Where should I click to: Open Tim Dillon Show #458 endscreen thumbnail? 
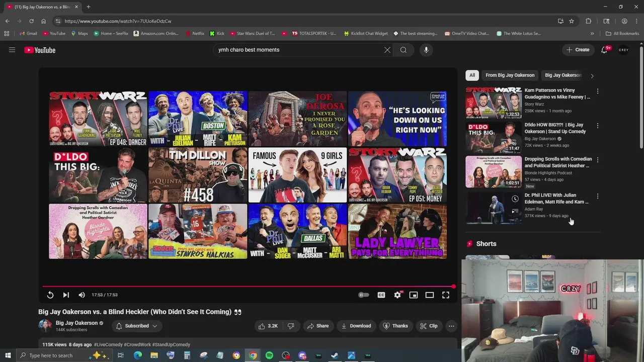(x=198, y=175)
